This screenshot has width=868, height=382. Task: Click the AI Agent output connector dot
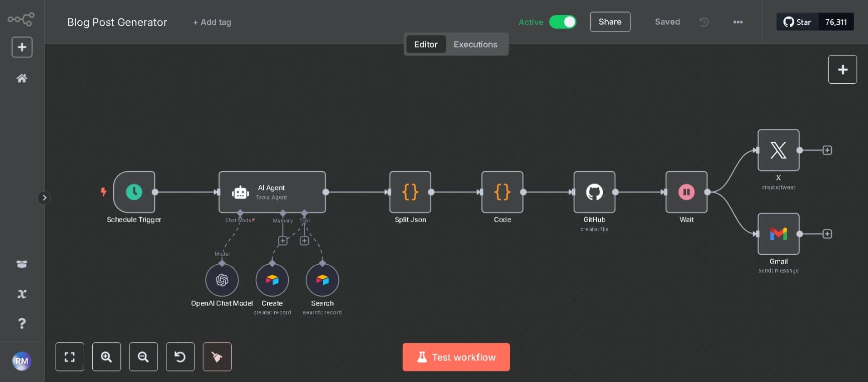coord(326,192)
